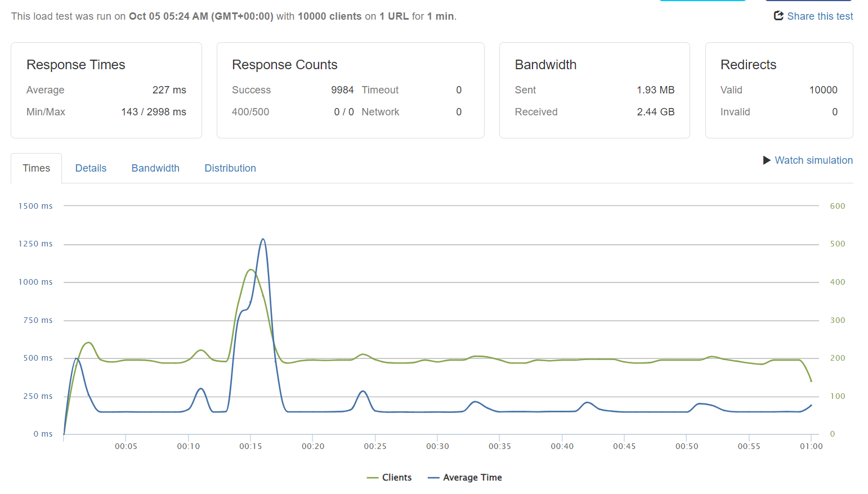Click the blue Average Time legend swatch

click(x=433, y=478)
